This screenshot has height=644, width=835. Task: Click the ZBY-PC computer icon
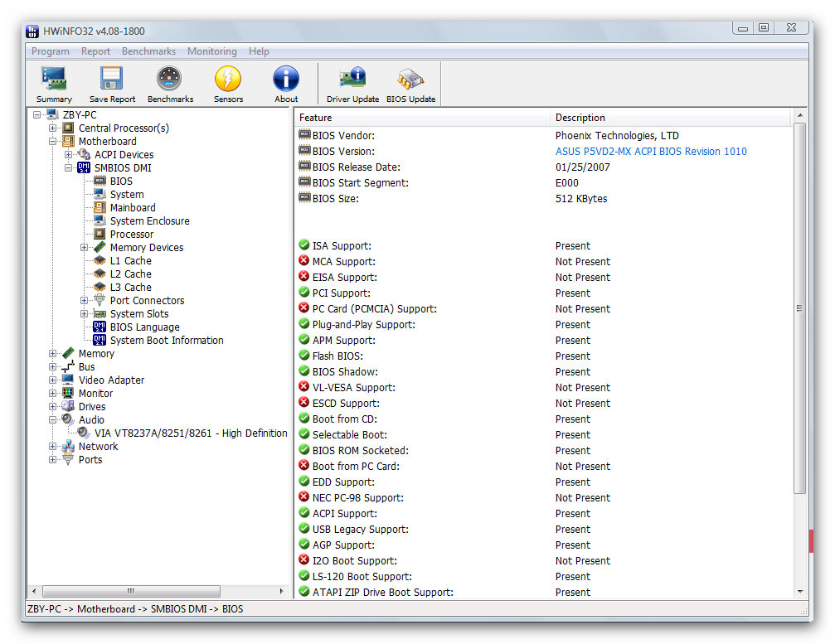(x=52, y=114)
